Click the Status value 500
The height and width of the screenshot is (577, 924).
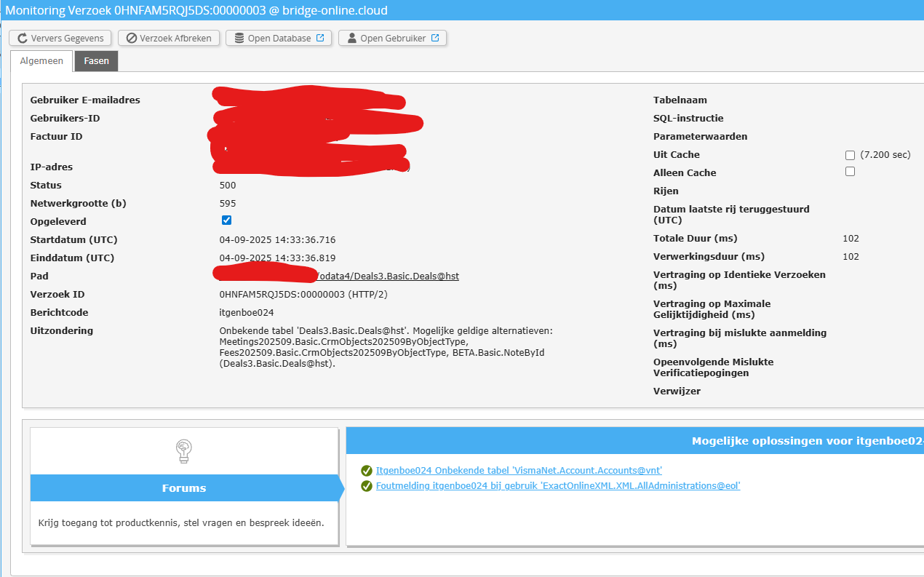coord(228,186)
